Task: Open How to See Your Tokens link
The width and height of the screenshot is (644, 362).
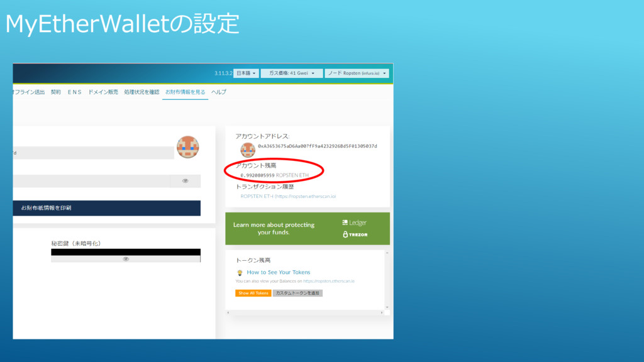Action: [x=279, y=272]
